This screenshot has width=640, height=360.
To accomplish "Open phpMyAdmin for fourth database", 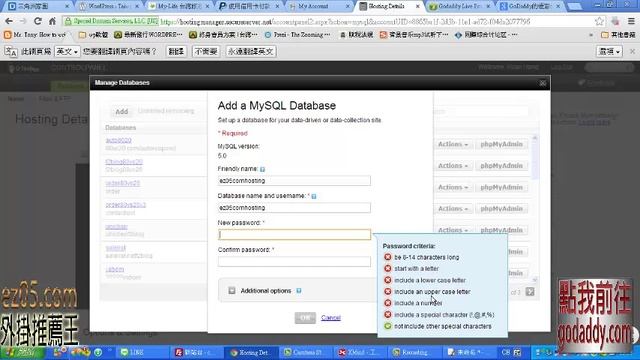I will click(501, 209).
